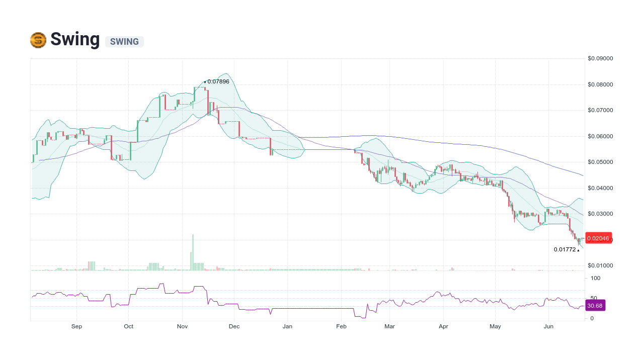Select the SWING ticker badge
Screen dimensions: 644x362
coord(124,42)
